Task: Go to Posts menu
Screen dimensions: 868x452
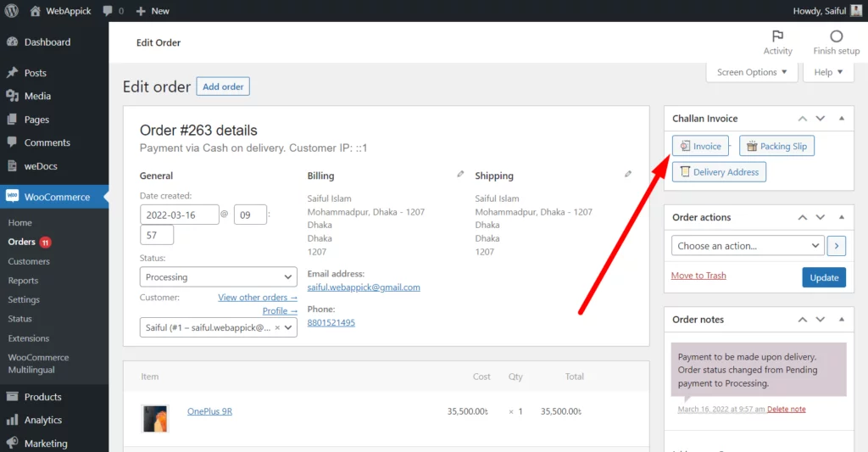Action: click(54, 73)
